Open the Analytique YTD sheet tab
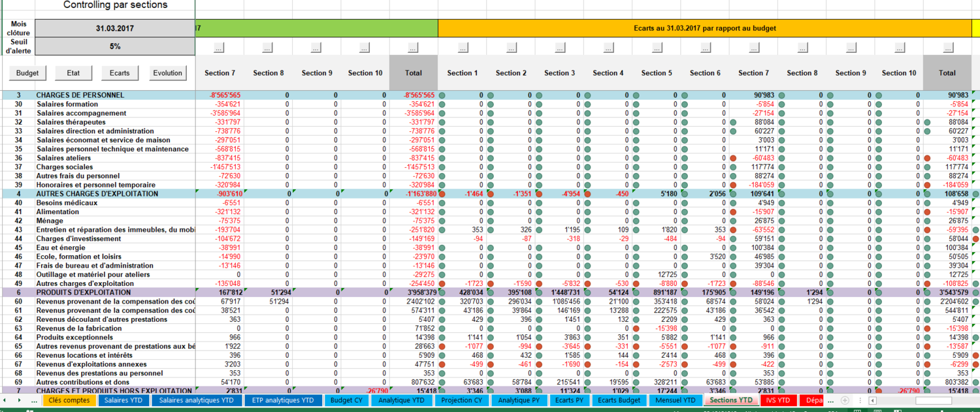 pos(402,400)
